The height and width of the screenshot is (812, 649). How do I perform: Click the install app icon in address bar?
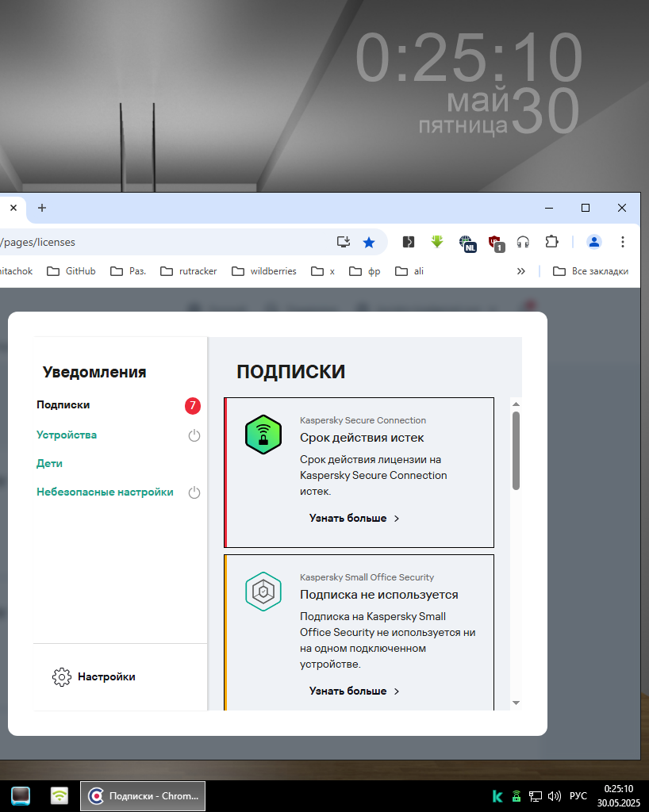click(x=344, y=242)
